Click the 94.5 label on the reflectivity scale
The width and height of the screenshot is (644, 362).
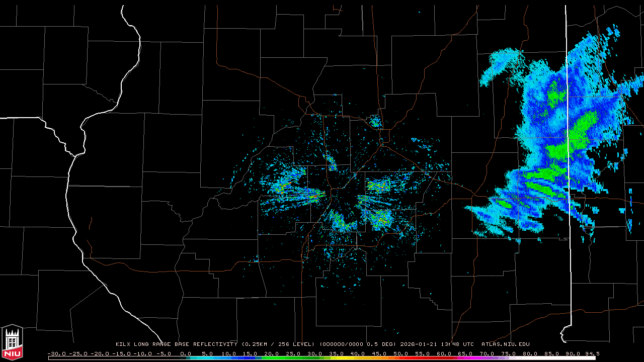pyautogui.click(x=591, y=353)
